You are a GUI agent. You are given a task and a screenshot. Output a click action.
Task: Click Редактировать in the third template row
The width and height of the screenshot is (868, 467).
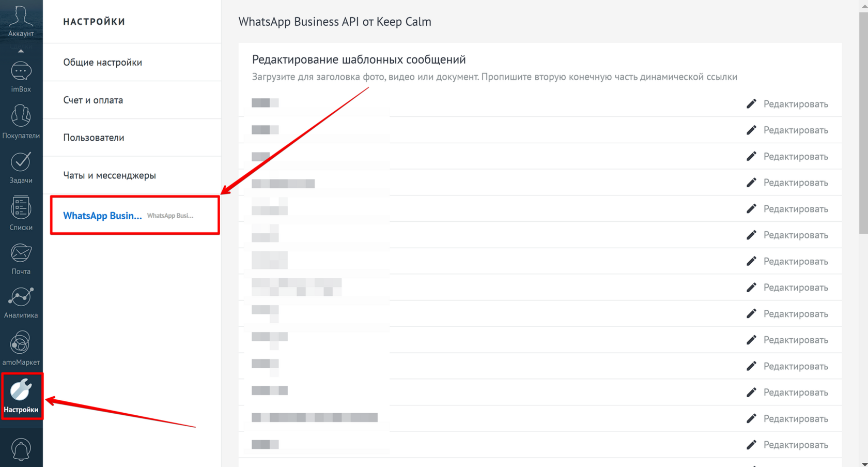(x=787, y=156)
